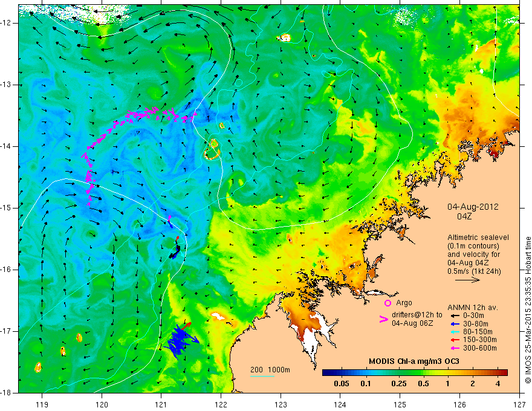Click the MODIS chlorophyll color bar
Screen dimensions: 532x411
(415, 373)
